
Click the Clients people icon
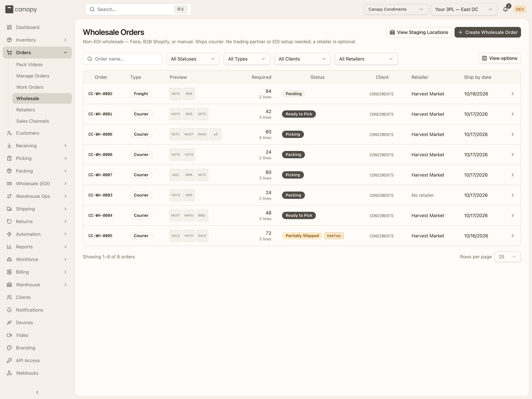(9, 297)
